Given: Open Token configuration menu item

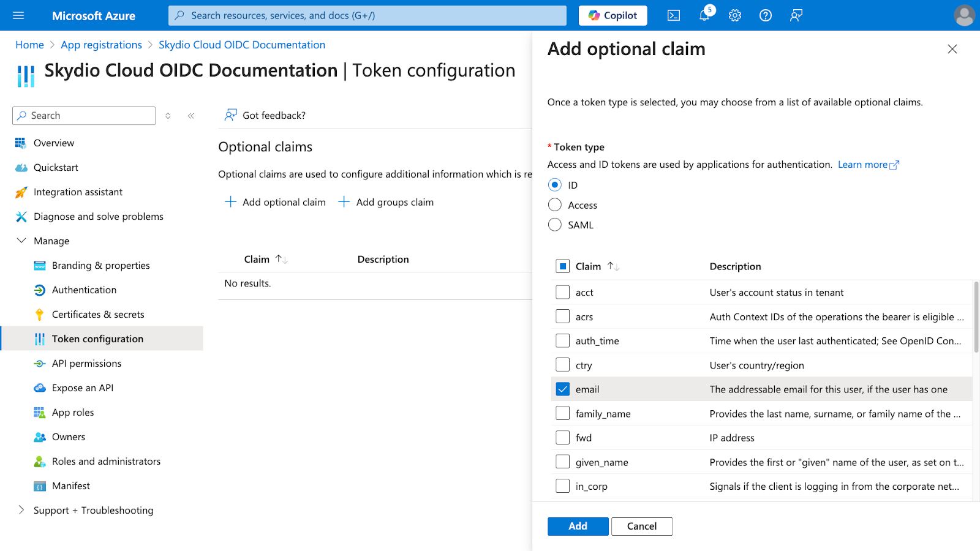Looking at the screenshot, I should pyautogui.click(x=102, y=339).
